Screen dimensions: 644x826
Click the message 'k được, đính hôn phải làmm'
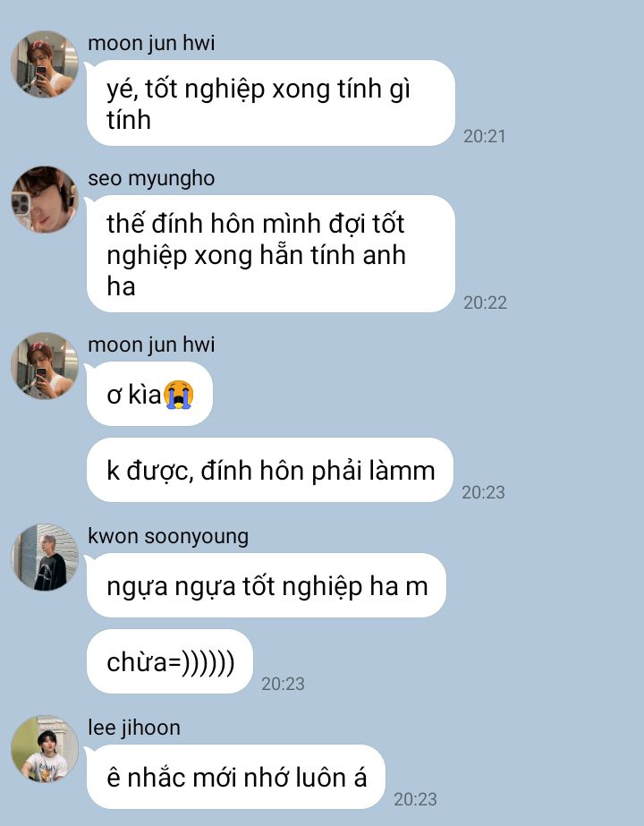tap(270, 470)
